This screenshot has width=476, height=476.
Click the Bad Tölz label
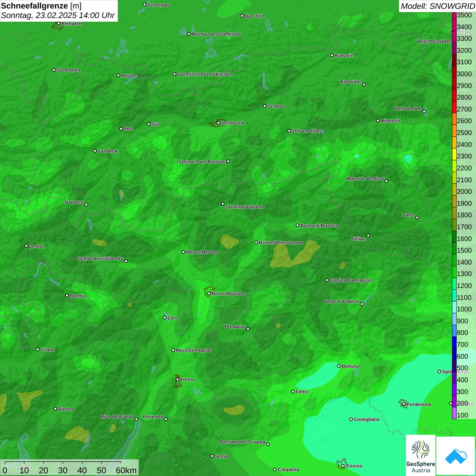click(254, 16)
